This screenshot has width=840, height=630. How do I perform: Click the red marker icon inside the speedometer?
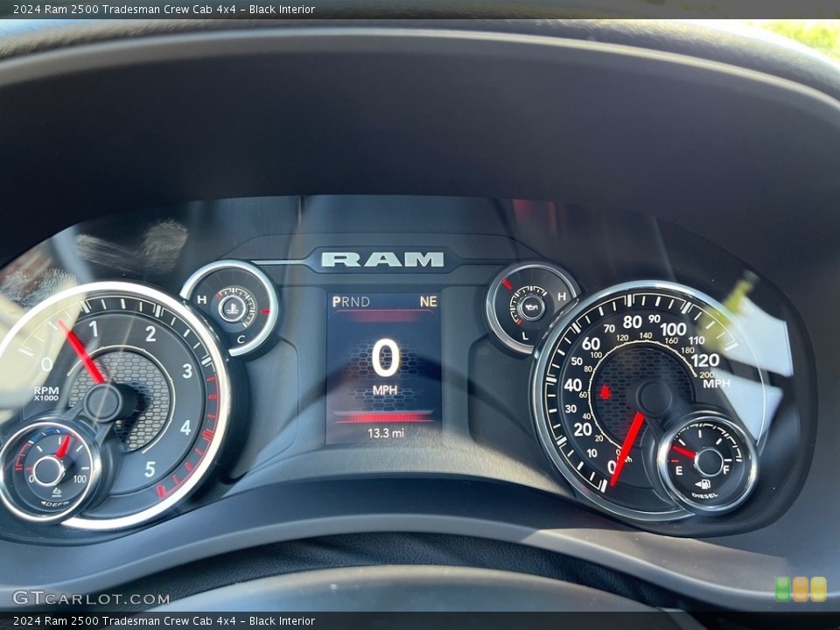point(605,392)
